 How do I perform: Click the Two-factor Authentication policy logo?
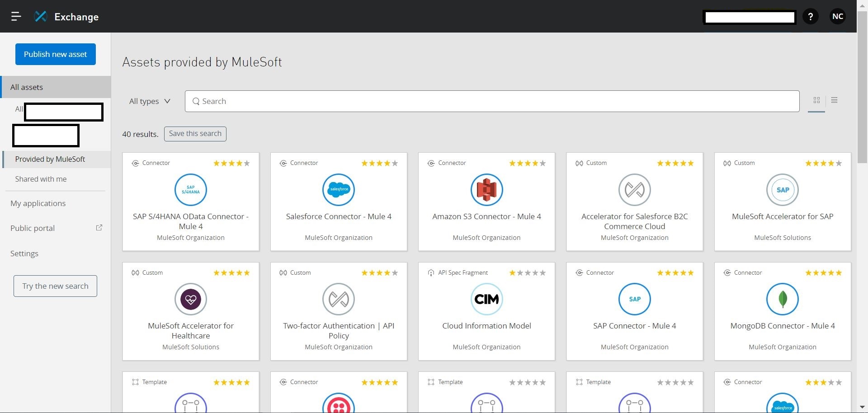339,299
